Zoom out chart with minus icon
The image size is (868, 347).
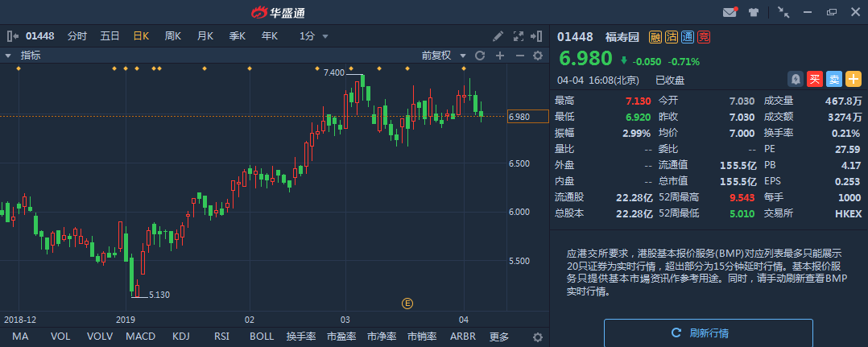tap(519, 56)
